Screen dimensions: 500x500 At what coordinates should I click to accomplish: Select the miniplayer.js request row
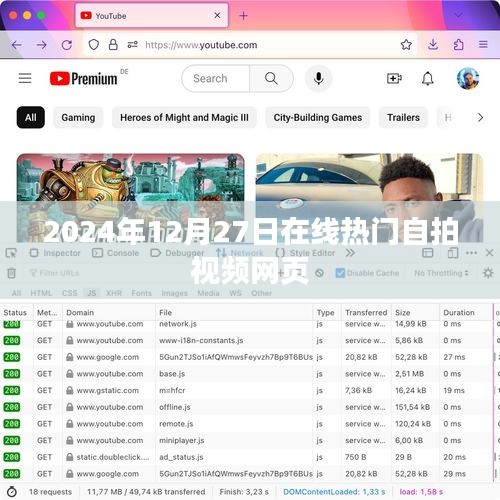tap(247, 440)
